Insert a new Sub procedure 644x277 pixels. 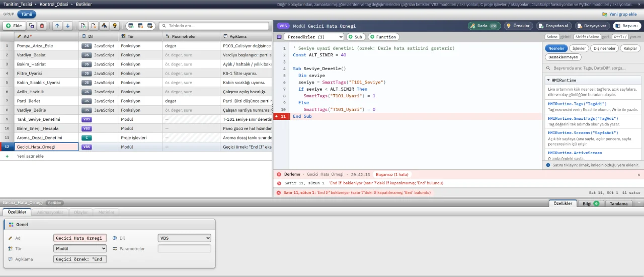point(356,37)
